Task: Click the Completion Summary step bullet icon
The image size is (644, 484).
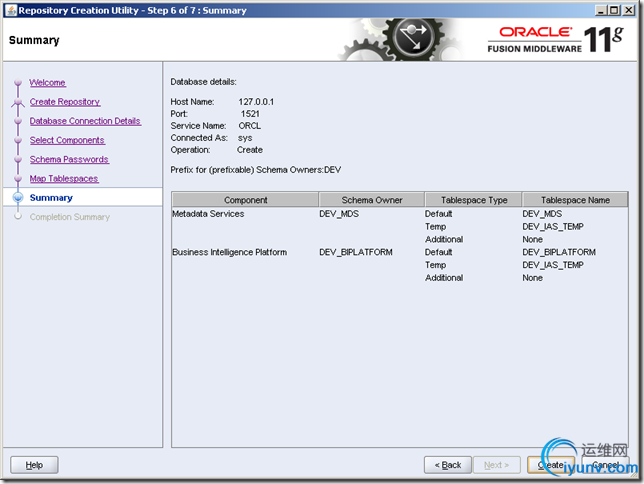Action: [18, 216]
